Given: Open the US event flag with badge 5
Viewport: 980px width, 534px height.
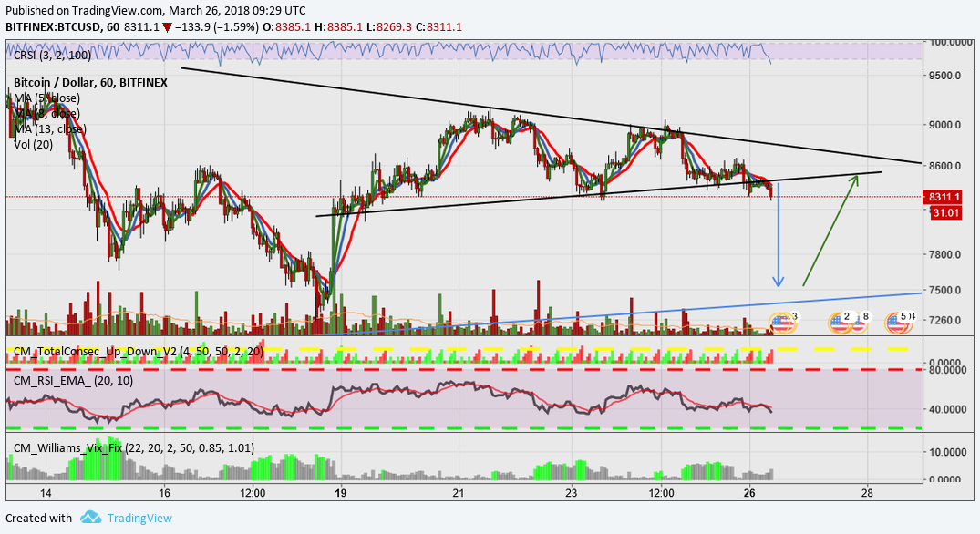Looking at the screenshot, I should pos(898,323).
